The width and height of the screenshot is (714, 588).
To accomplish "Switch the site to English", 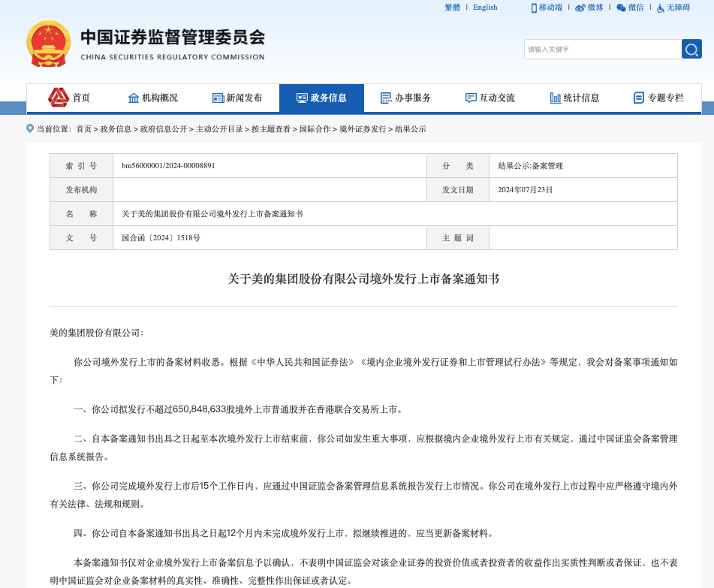I will 485,8.
